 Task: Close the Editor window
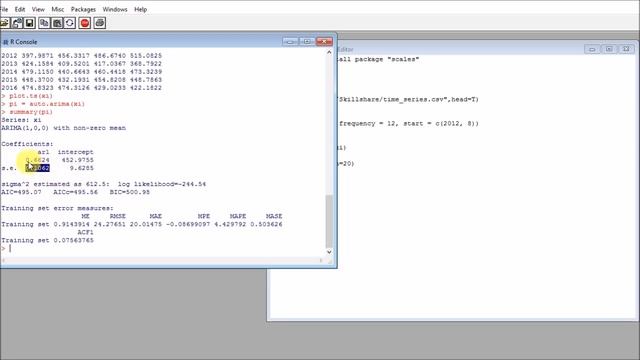point(626,49)
